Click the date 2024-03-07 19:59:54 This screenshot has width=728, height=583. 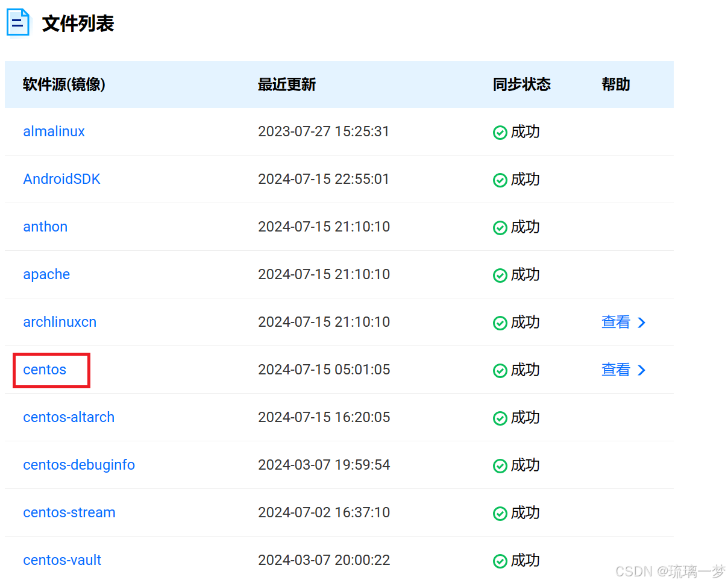(x=324, y=465)
